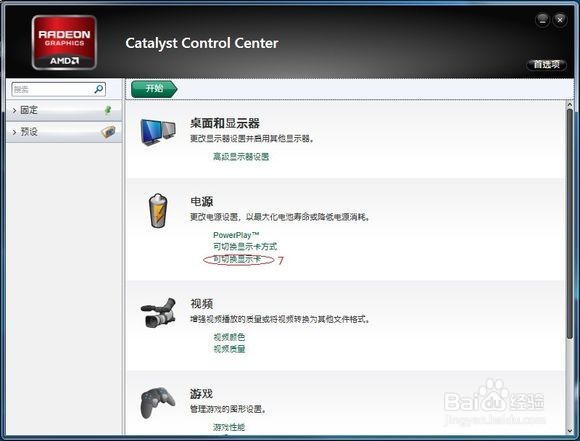
Task: Click the scrollbar up arrow
Action: coord(570,105)
